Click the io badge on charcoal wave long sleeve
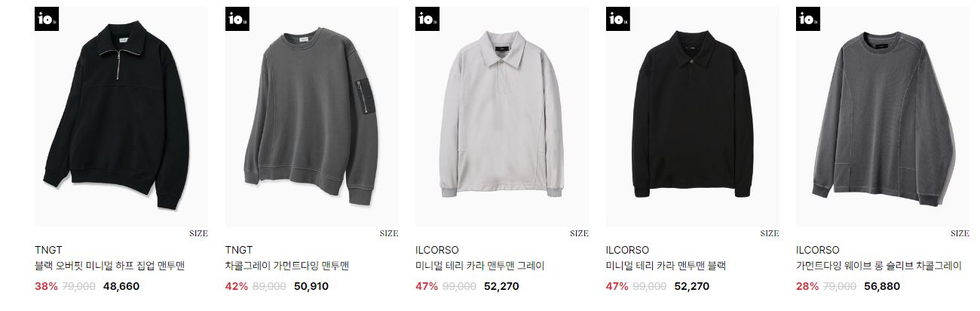Viewport: 980px width, 311px height. (808, 20)
